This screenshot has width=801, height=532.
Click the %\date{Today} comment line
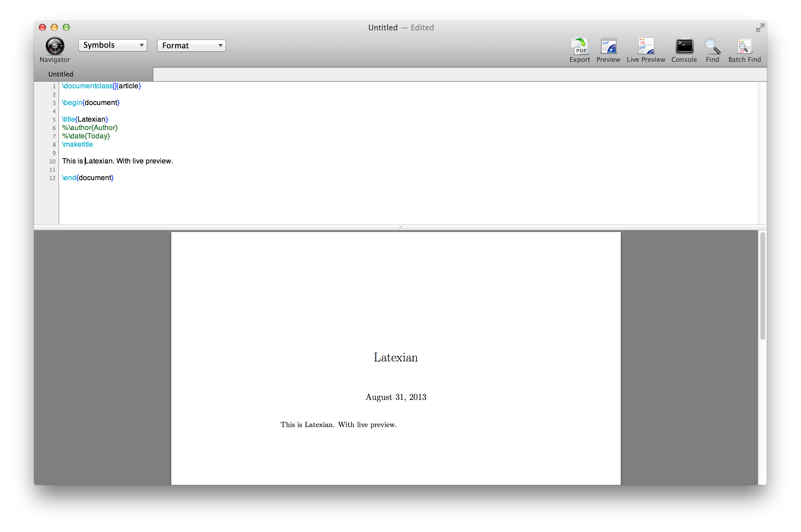click(86, 136)
